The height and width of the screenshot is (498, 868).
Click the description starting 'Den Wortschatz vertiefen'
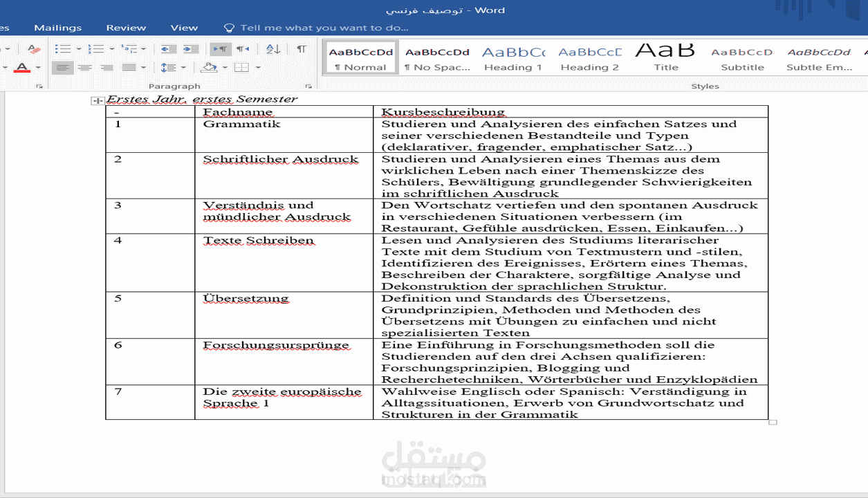570,216
